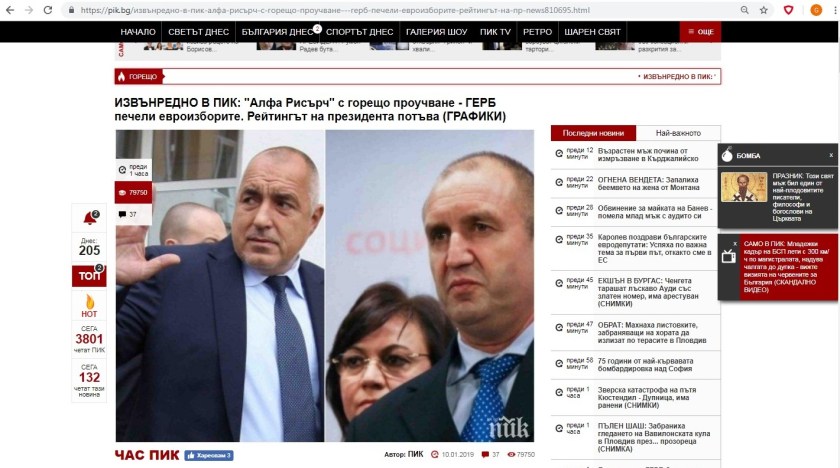Close the САМО В ПИК red popup
Viewport: 840px width, 468px height.
tap(735, 244)
